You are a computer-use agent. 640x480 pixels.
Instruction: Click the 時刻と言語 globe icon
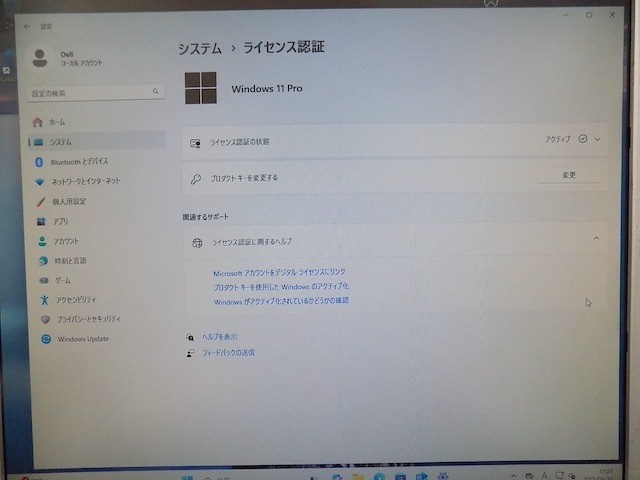[x=43, y=261]
